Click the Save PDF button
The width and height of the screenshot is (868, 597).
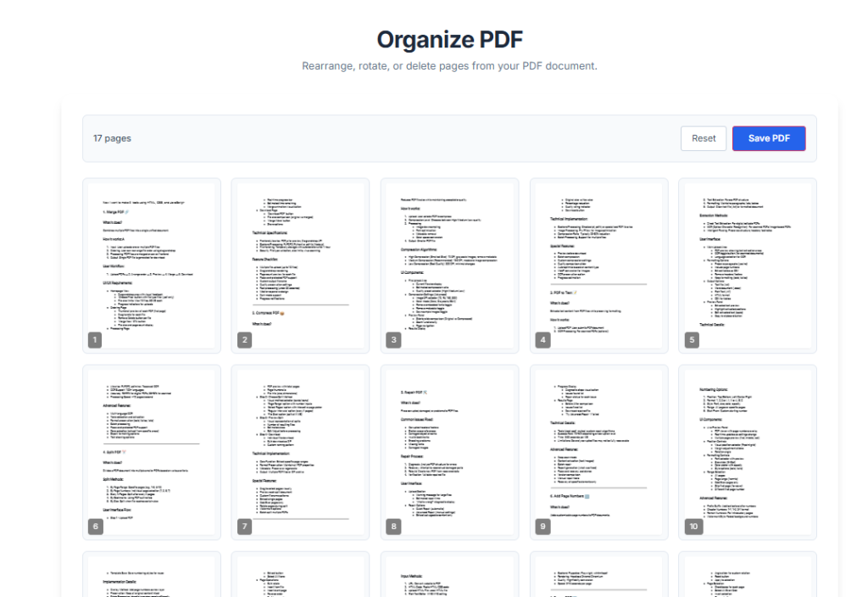(x=769, y=138)
